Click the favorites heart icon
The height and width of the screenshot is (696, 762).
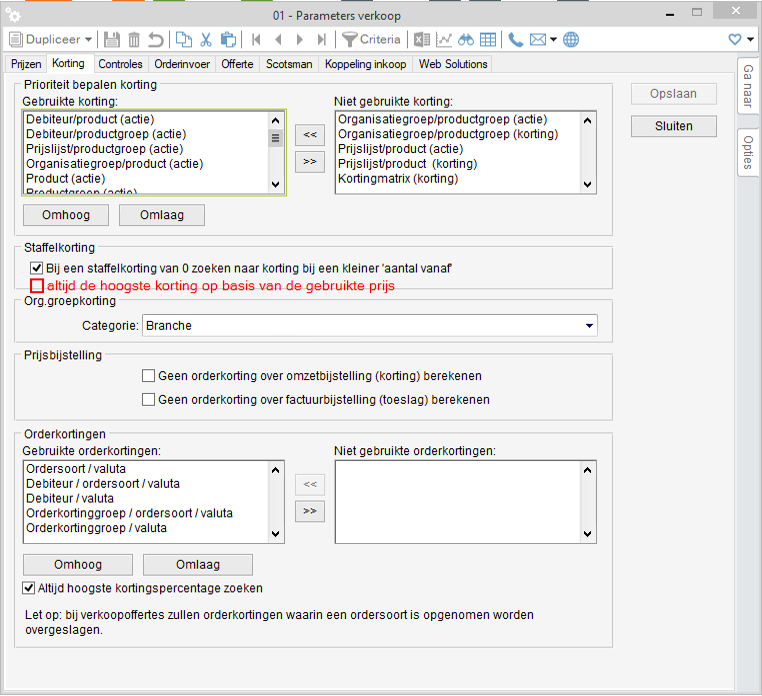click(x=735, y=39)
